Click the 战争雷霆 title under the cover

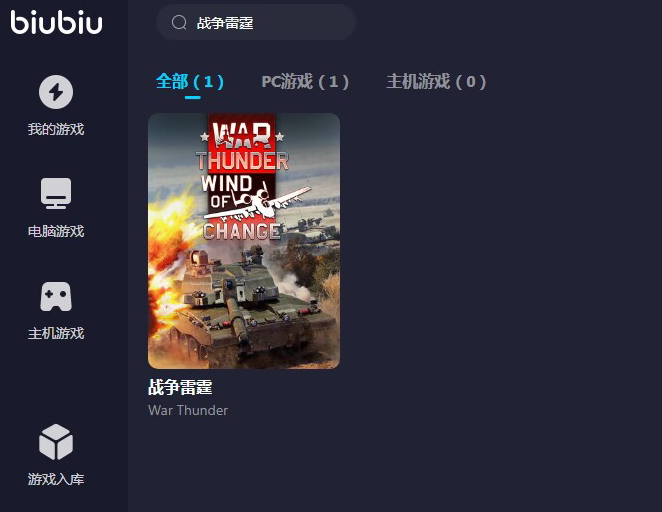pyautogui.click(x=180, y=387)
